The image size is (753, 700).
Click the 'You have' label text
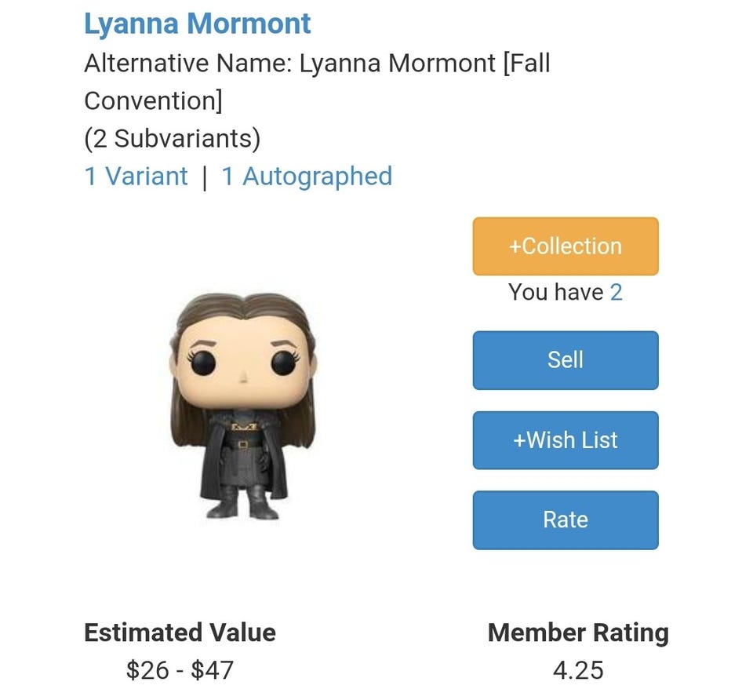pyautogui.click(x=555, y=293)
